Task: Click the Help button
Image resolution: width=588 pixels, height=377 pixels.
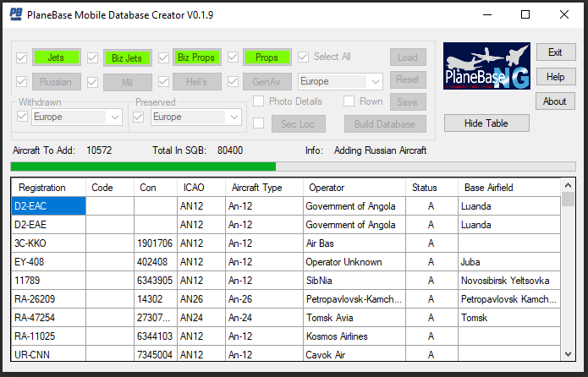Action: tap(555, 77)
